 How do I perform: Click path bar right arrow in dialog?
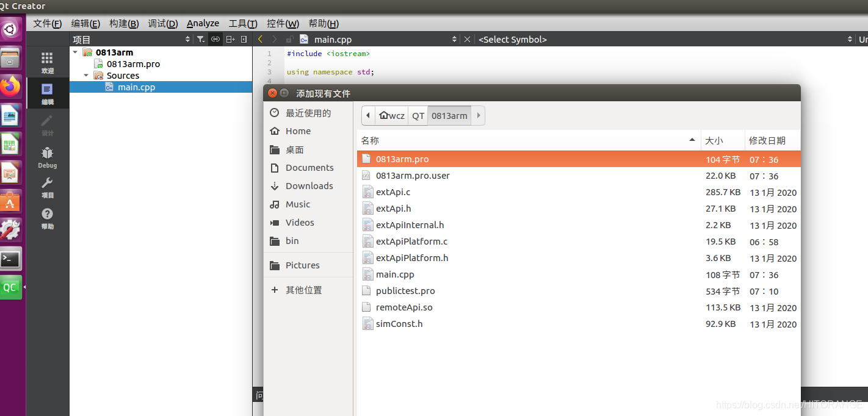pyautogui.click(x=478, y=115)
